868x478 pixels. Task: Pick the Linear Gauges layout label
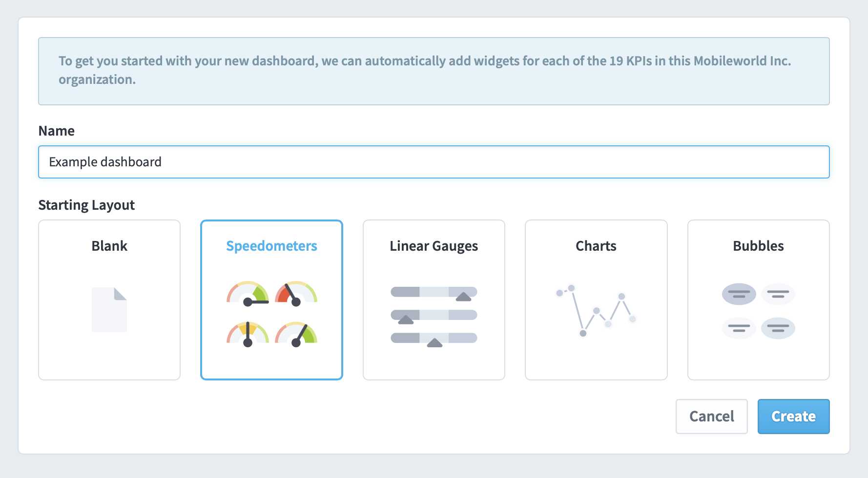[434, 246]
